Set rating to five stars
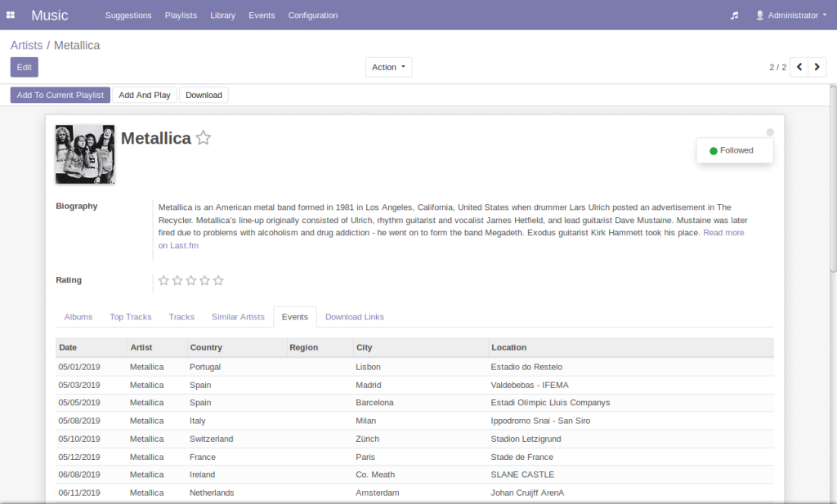This screenshot has width=837, height=504. coord(218,281)
